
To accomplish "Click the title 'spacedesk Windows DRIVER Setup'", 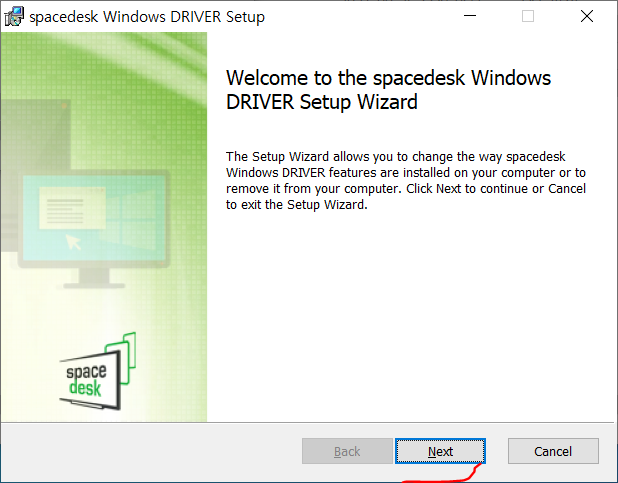I will coord(147,17).
